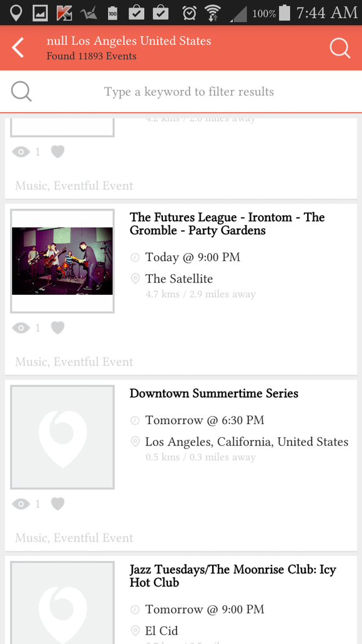Viewport: 362px width, 644px height.
Task: Tap the views eye icon under Futures League
Action: [x=21, y=328]
